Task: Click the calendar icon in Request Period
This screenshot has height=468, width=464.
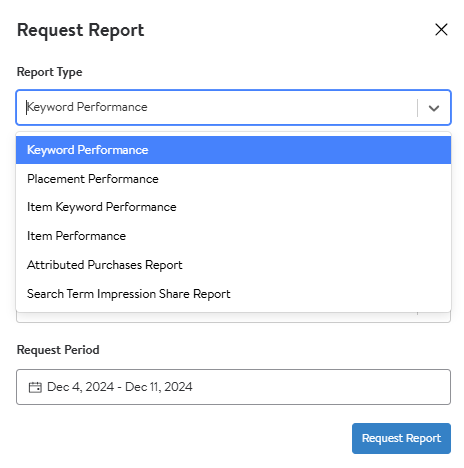Action: (x=35, y=387)
